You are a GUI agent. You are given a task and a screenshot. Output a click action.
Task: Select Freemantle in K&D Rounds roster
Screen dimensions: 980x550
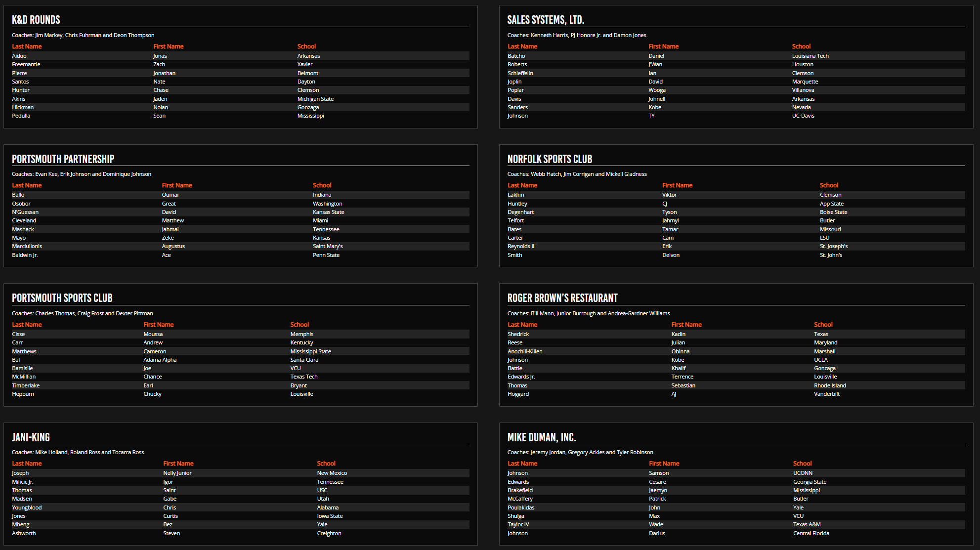click(26, 64)
